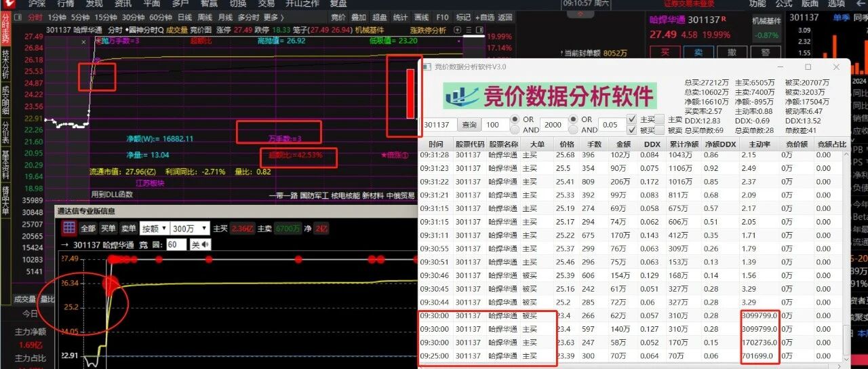Click the 竞价 toolbar button
This screenshot has height=369, width=868.
pos(338,17)
